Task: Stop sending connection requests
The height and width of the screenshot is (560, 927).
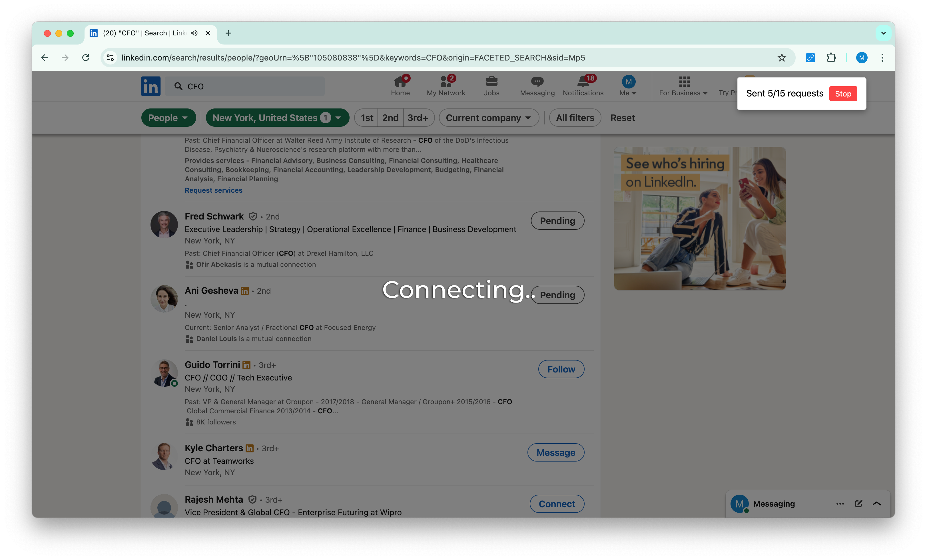Action: (843, 94)
